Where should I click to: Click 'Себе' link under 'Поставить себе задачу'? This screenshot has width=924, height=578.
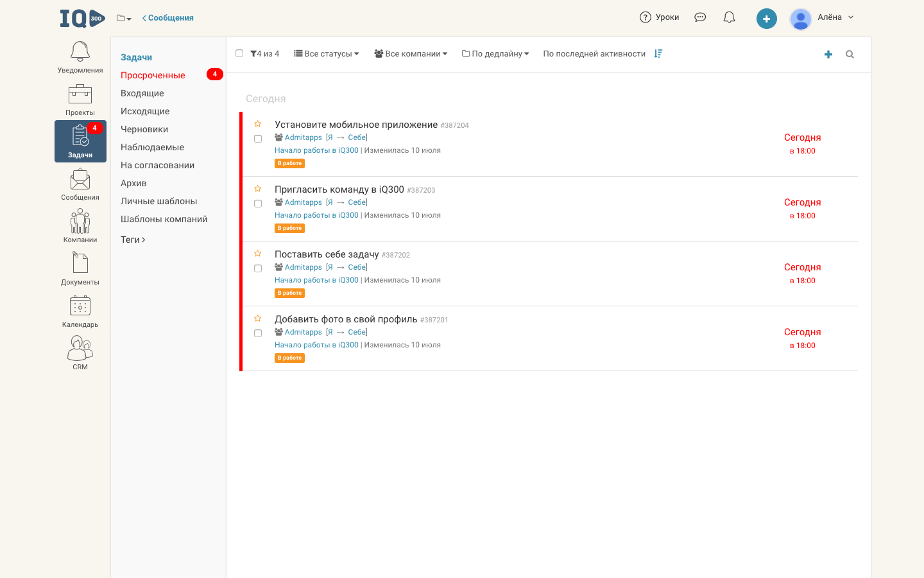[x=357, y=267]
